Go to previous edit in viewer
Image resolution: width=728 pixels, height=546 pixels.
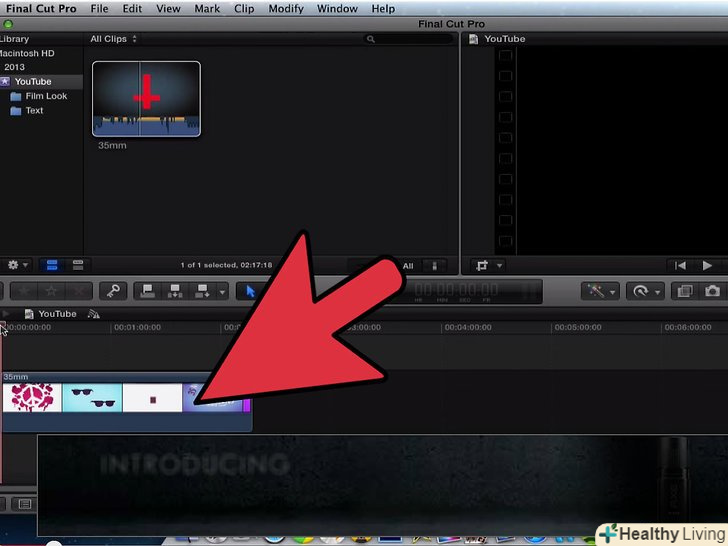[x=680, y=265]
